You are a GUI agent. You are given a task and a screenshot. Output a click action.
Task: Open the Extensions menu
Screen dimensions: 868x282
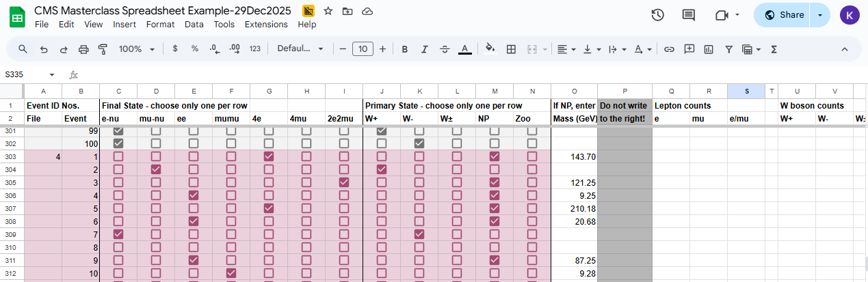pos(266,25)
